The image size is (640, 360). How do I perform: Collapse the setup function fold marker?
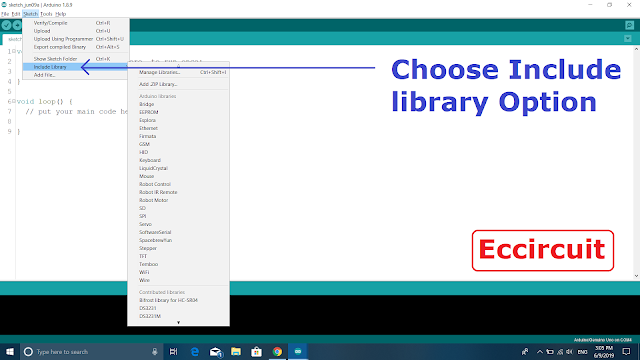click(14, 51)
